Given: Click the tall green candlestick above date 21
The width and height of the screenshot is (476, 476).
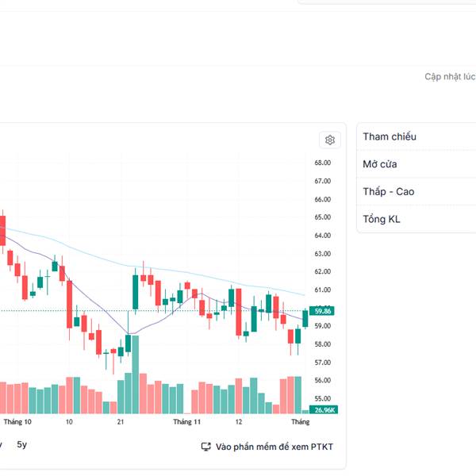Looking at the screenshot, I should coord(136,291).
